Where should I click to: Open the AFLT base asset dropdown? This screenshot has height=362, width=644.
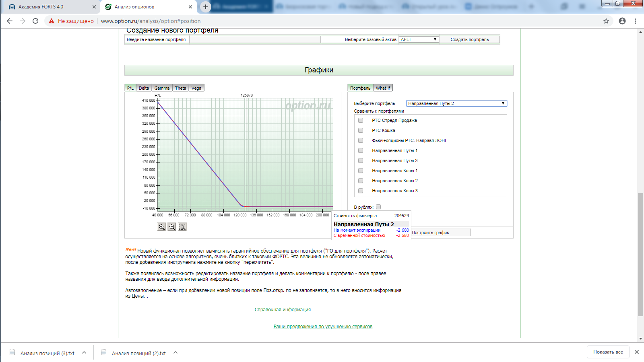click(x=419, y=39)
